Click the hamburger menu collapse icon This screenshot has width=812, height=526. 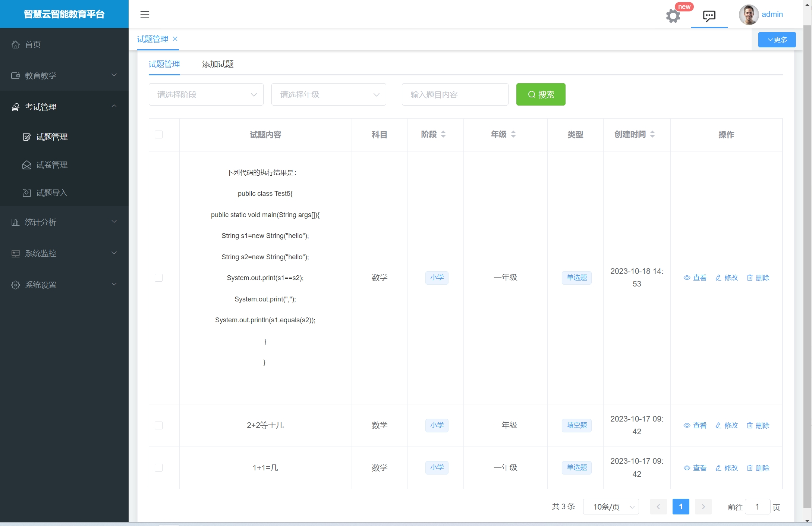(x=145, y=15)
